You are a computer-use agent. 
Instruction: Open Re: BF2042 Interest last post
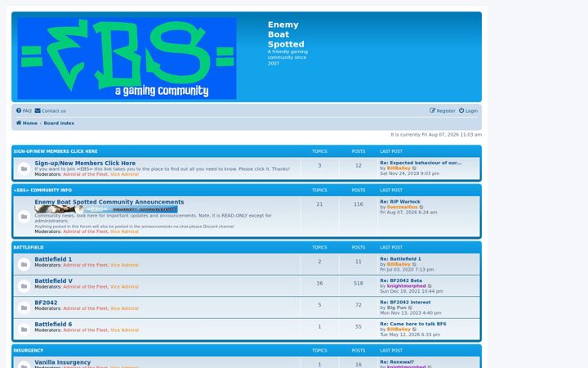tap(405, 303)
